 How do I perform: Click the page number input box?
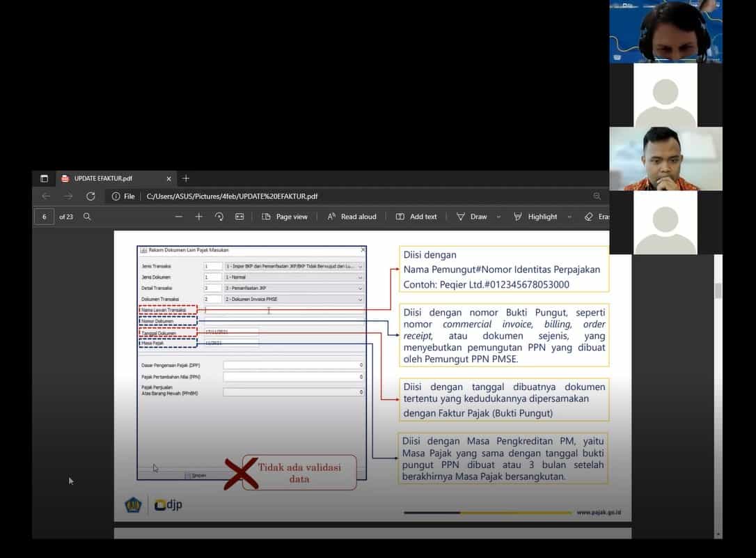44,217
